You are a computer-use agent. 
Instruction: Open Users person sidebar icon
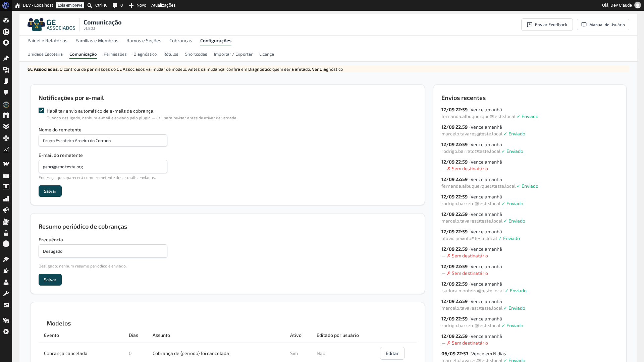[6, 282]
